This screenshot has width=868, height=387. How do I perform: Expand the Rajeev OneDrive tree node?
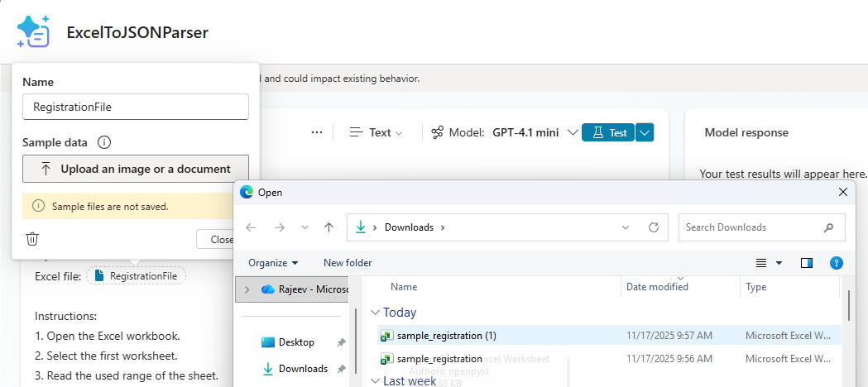tap(247, 289)
